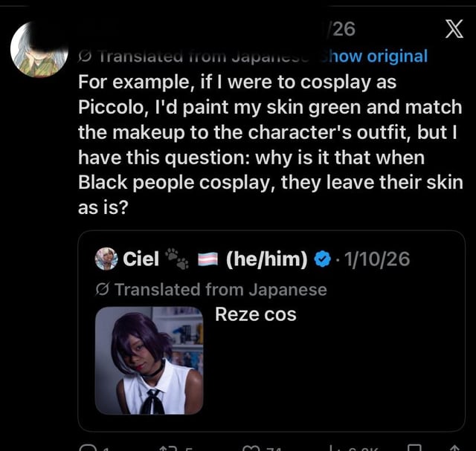Click Ciel's small avatar in quoted post
Image resolution: width=476 pixels, height=451 pixels.
[107, 259]
